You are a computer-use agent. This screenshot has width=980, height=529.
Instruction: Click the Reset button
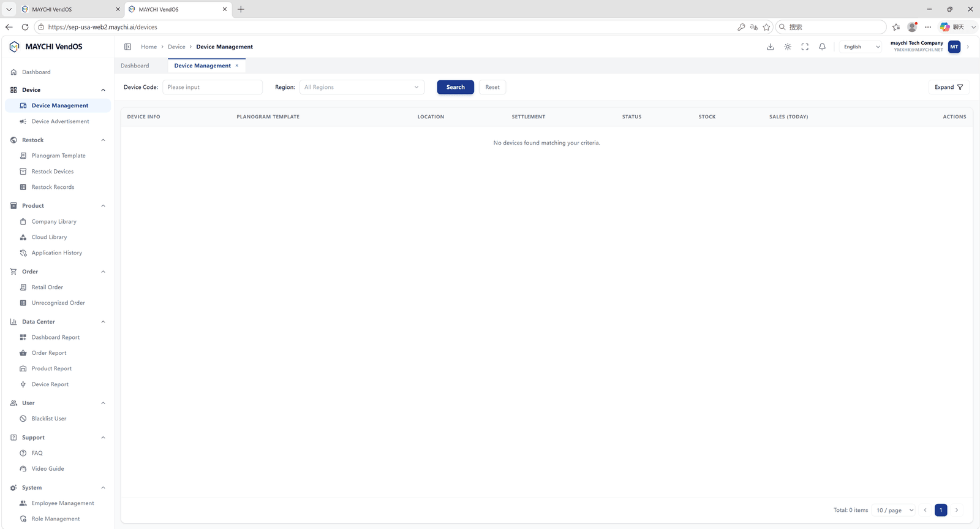click(492, 87)
